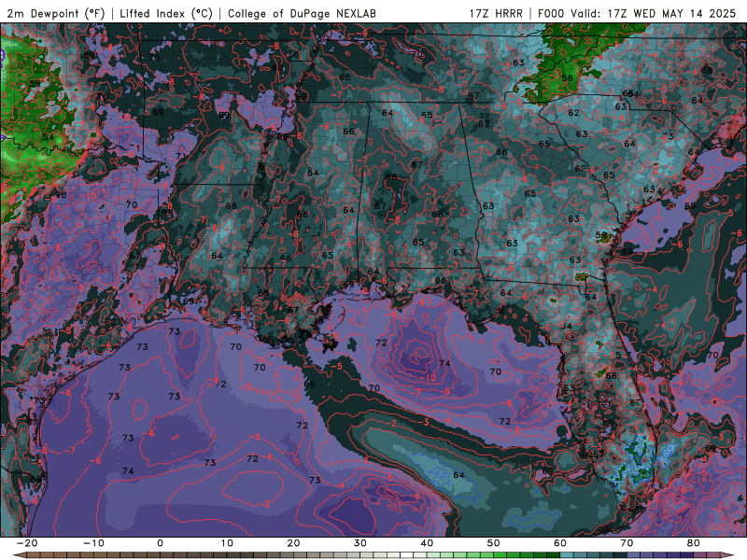Click the 30 label on the color scale
747x560 pixels.
click(x=360, y=543)
